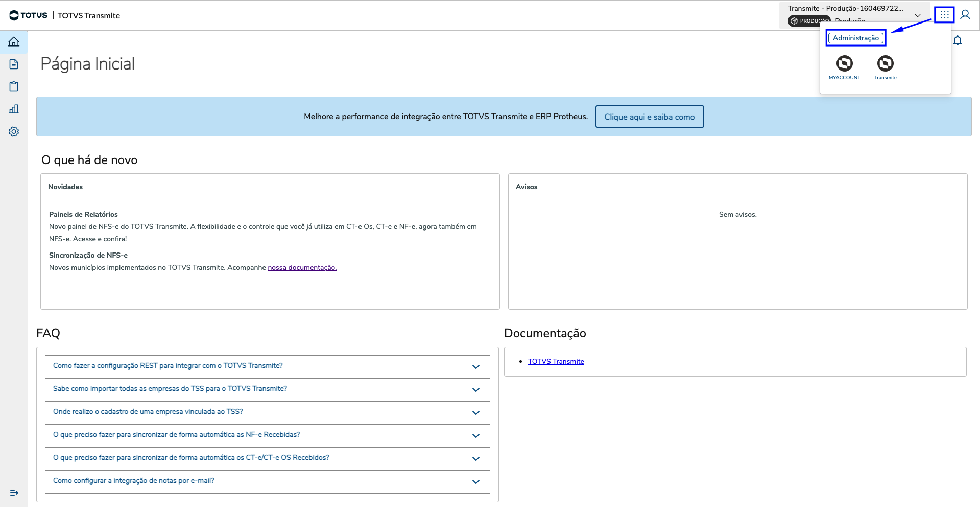Open the user profile icon
The height and width of the screenshot is (507, 980).
point(965,15)
